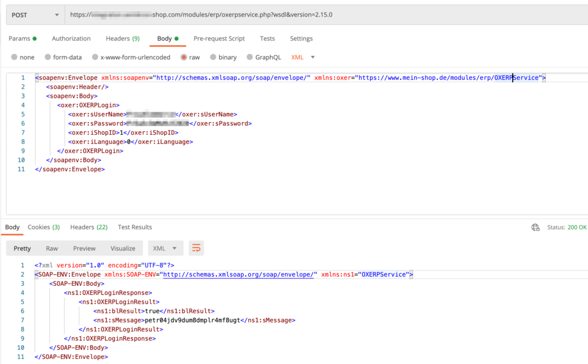Open the request Settings tab
588x364 pixels.
click(301, 38)
